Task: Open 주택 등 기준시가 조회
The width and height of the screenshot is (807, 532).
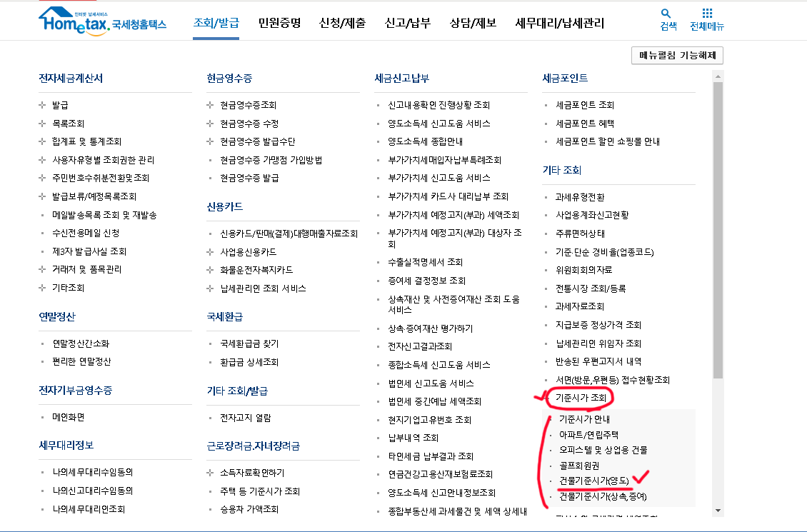Action: pyautogui.click(x=260, y=491)
